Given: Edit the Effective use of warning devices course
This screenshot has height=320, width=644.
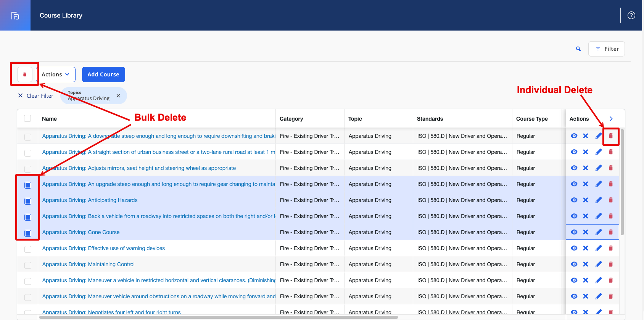Looking at the screenshot, I should pos(599,248).
